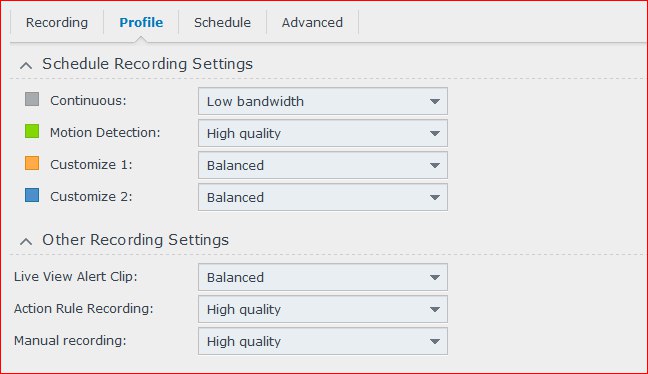Open the Continuous profile dropdown
The height and width of the screenshot is (374, 648).
click(323, 101)
